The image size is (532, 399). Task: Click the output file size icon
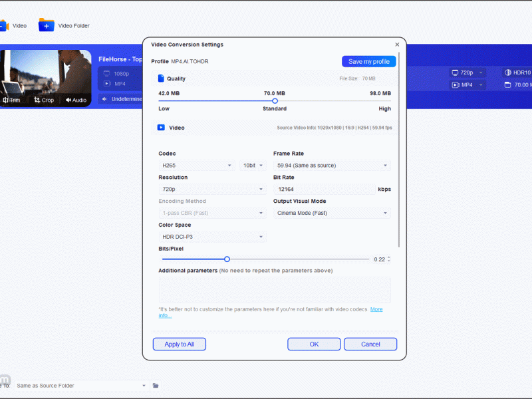tap(507, 85)
